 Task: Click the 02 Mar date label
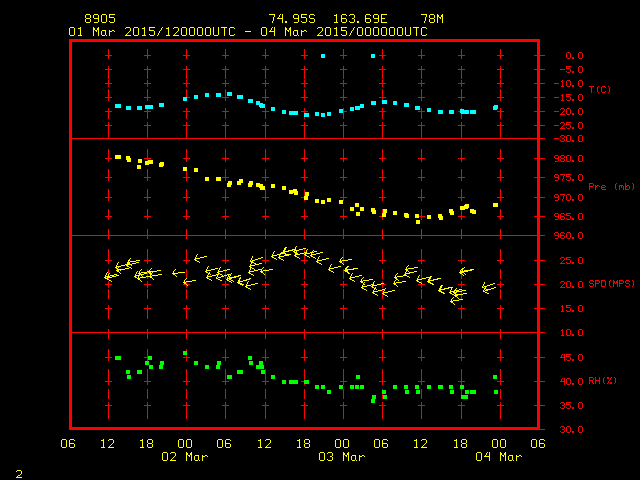[185, 457]
